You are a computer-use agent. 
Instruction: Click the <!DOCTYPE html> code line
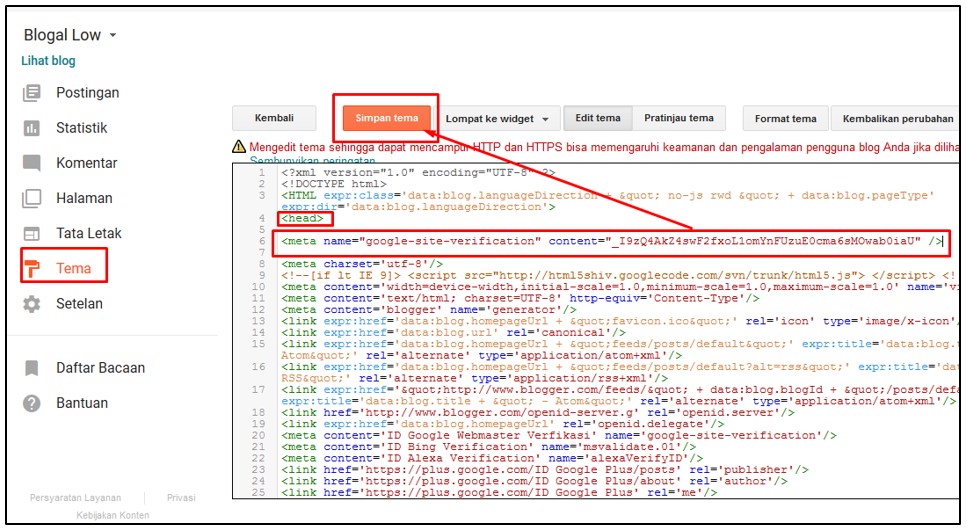coord(334,184)
